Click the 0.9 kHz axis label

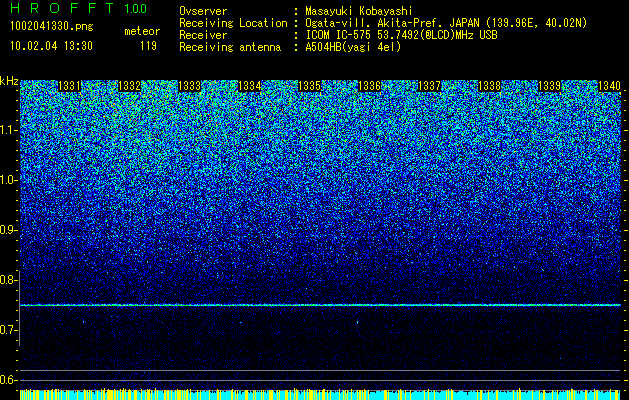coord(8,230)
